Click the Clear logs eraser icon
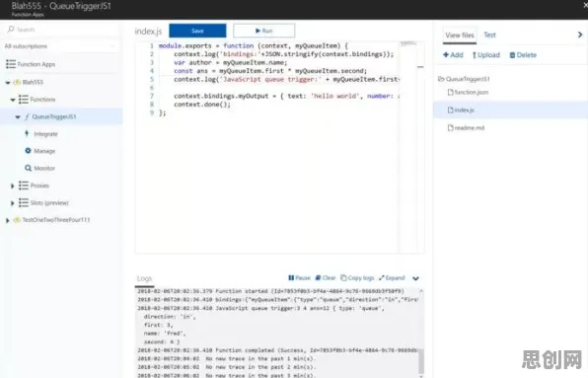Image resolution: width=588 pixels, height=378 pixels. point(318,278)
